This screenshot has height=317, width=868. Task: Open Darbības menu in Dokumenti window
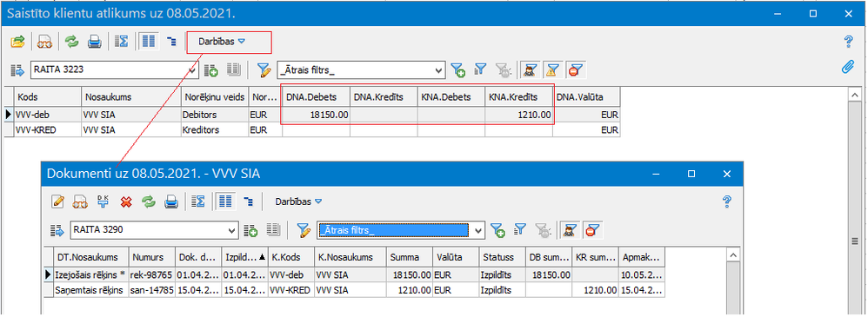coord(297,202)
